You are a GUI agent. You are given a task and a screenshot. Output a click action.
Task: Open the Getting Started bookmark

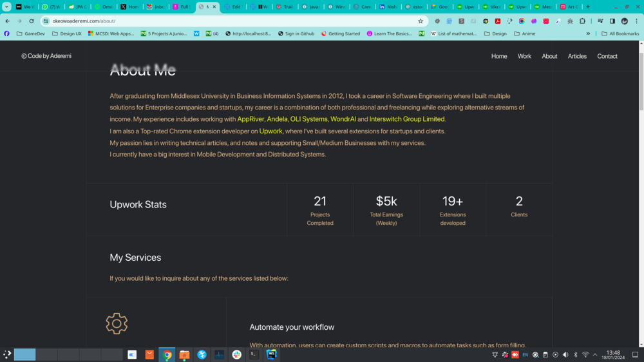[x=341, y=33]
